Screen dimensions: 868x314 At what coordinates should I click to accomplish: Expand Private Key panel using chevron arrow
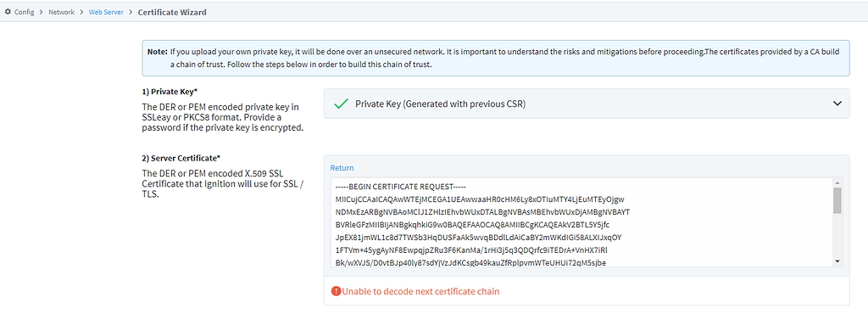click(x=837, y=104)
